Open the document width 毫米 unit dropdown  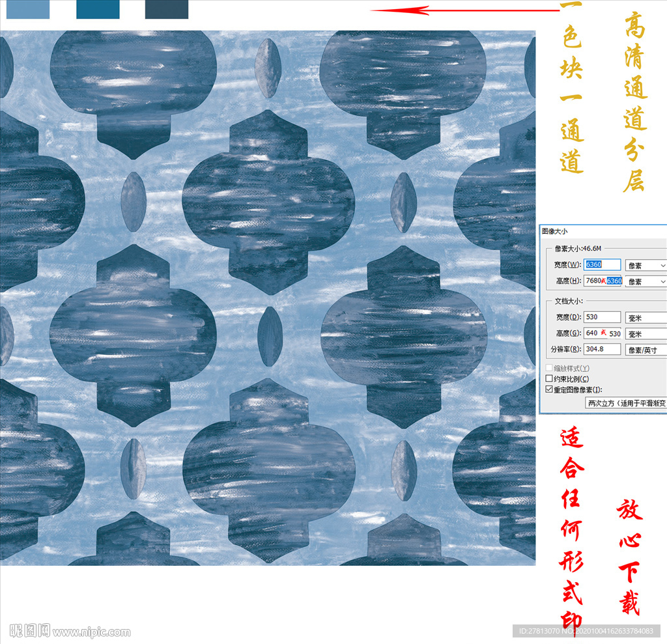(x=646, y=318)
